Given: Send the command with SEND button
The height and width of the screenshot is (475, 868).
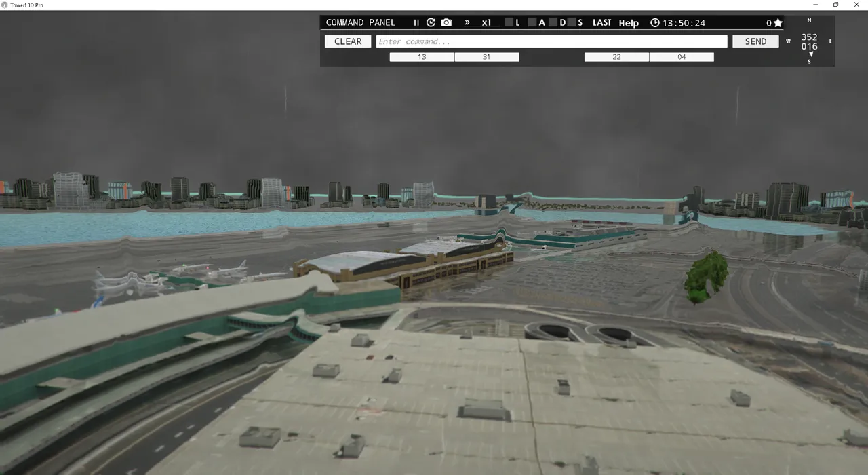Looking at the screenshot, I should pyautogui.click(x=756, y=41).
